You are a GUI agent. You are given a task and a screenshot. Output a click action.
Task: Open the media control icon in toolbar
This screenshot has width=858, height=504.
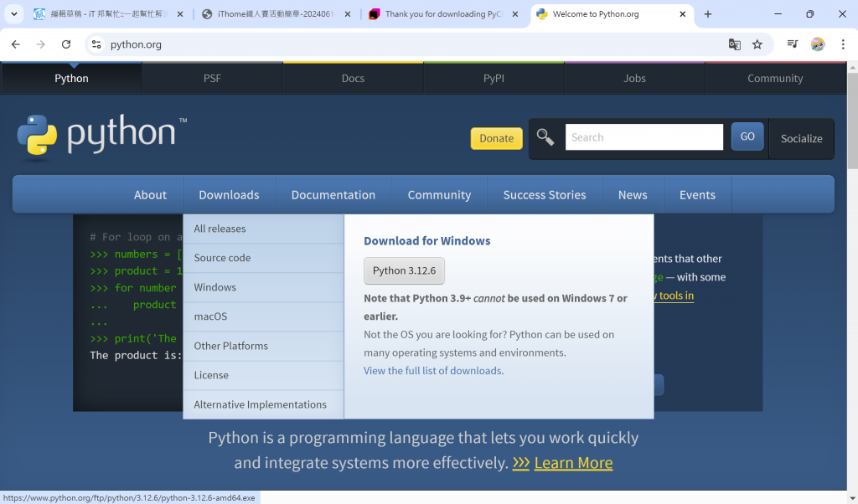[793, 44]
